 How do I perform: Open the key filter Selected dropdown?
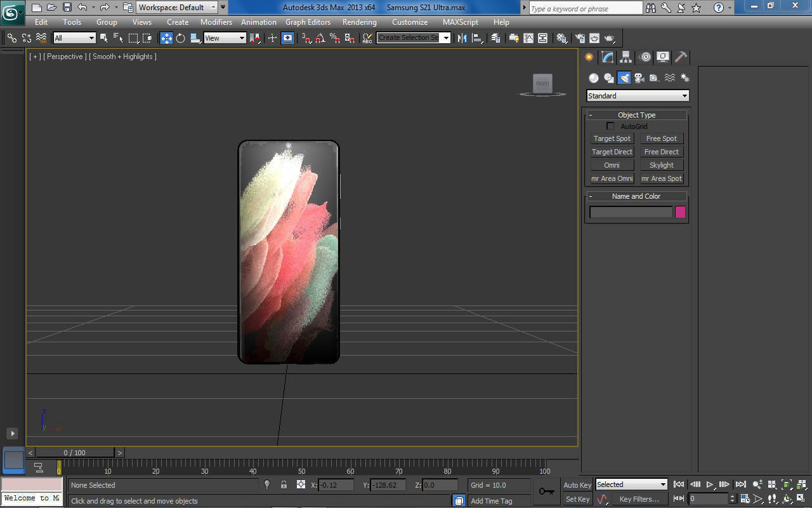coord(631,485)
